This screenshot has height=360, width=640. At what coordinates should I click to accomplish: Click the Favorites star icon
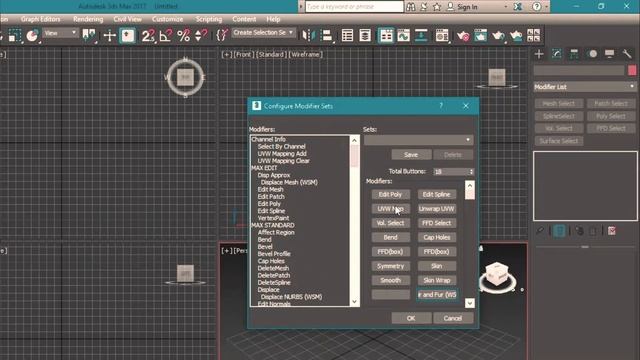(437, 7)
